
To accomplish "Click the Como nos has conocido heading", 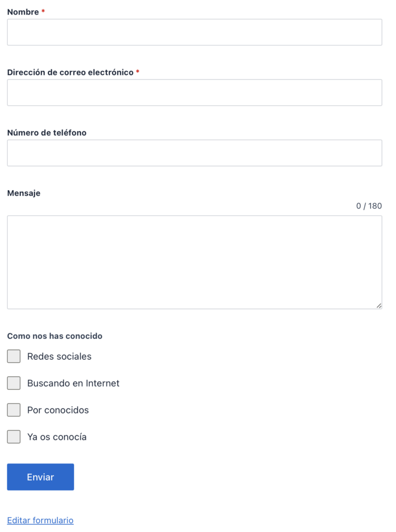I will point(54,336).
